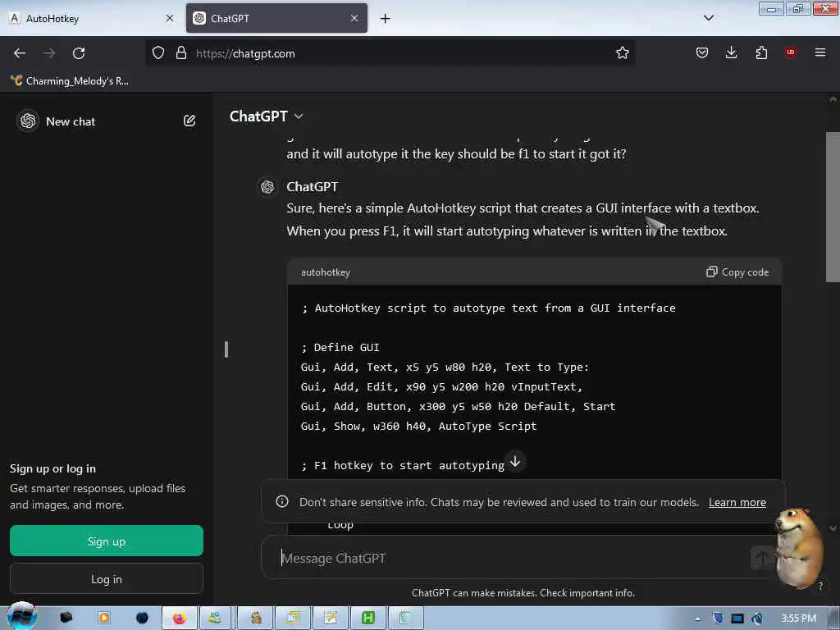840x630 pixels.
Task: Expand the ChatGPT model dropdown
Action: (267, 116)
